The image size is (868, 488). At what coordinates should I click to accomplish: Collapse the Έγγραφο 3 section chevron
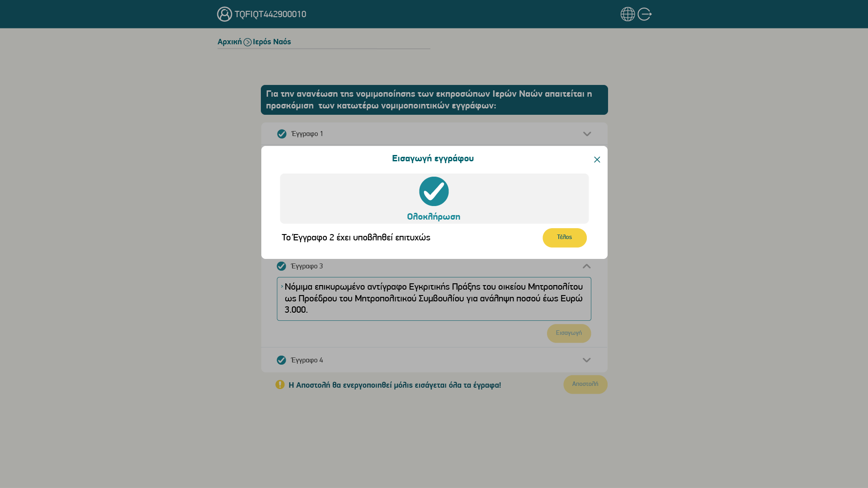point(586,266)
